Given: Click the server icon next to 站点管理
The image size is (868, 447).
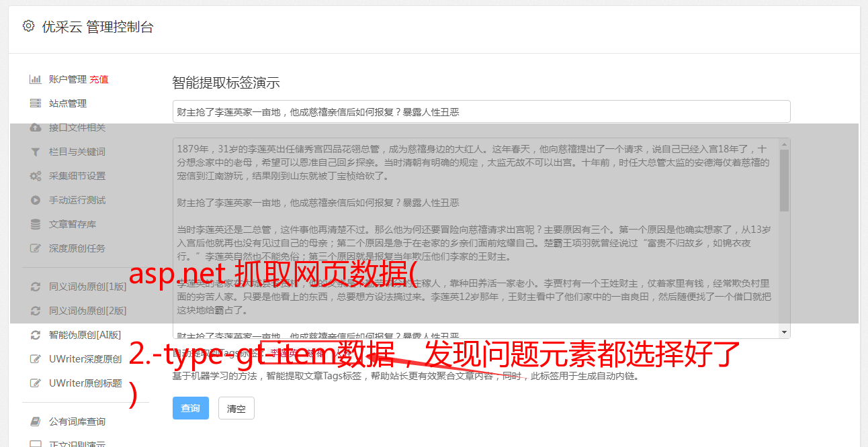Looking at the screenshot, I should pyautogui.click(x=36, y=103).
